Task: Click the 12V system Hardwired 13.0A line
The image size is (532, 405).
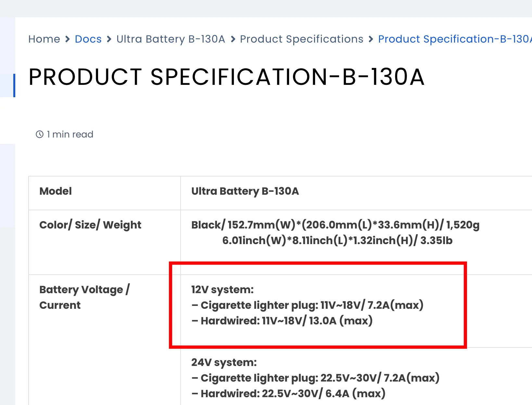Action: click(282, 321)
